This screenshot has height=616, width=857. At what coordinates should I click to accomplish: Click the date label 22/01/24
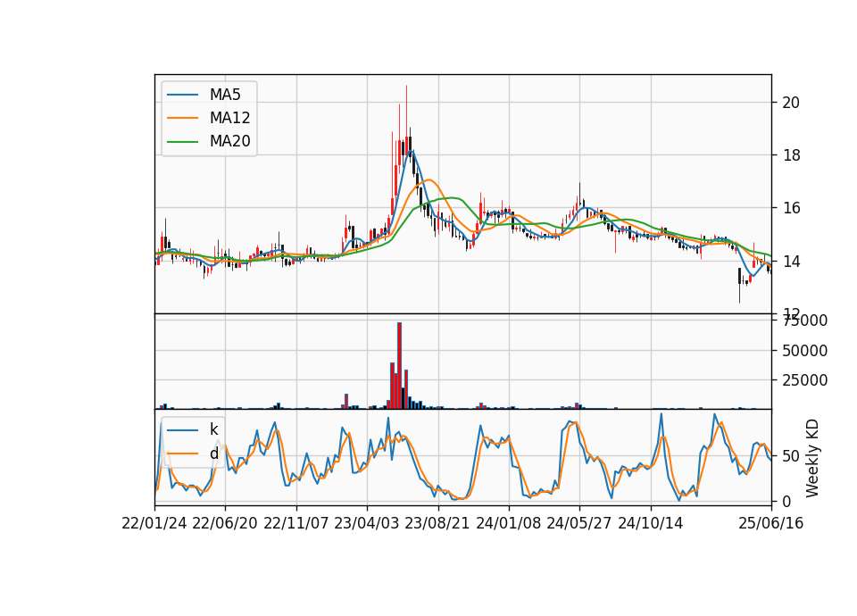154,524
